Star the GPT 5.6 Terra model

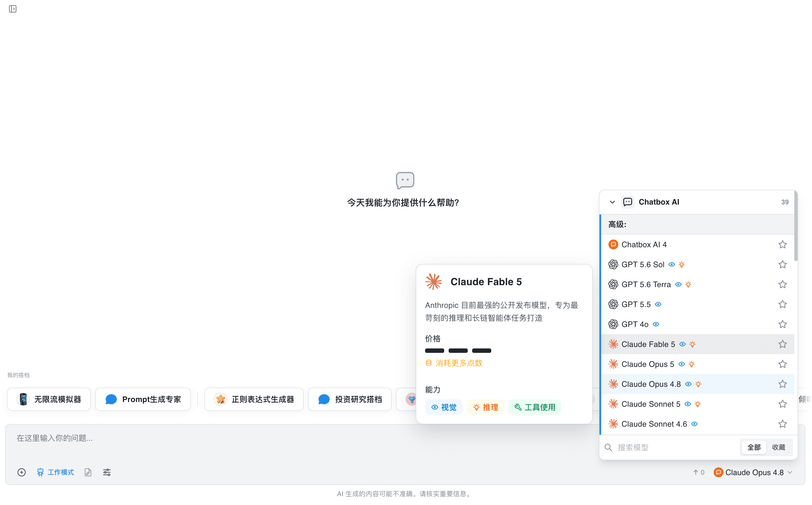783,285
